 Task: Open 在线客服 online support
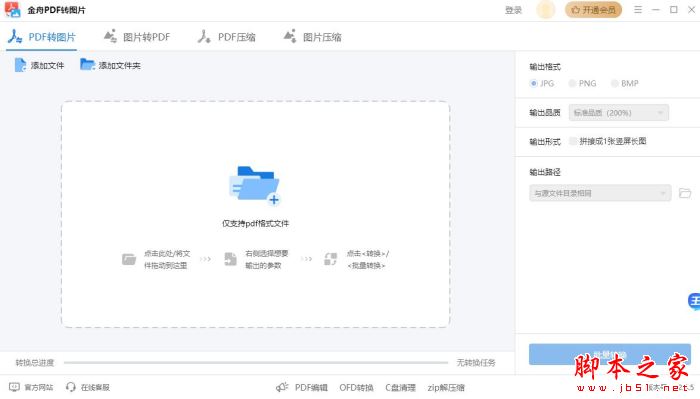click(x=95, y=387)
